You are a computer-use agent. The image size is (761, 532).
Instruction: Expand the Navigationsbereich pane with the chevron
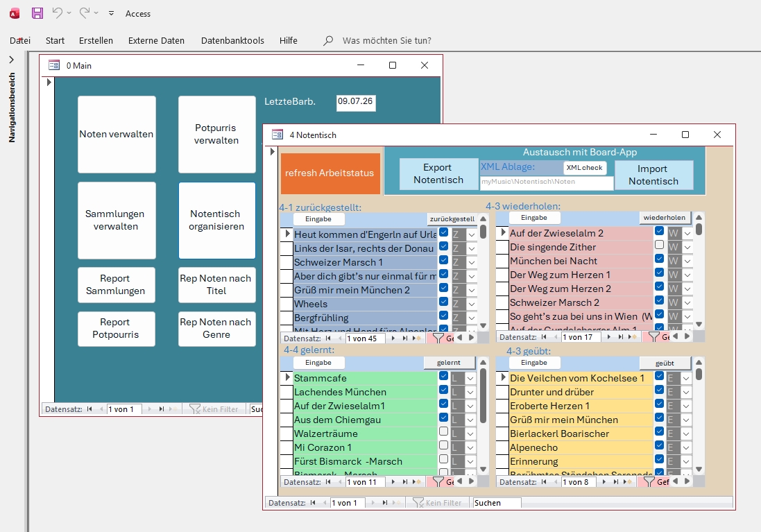(x=12, y=60)
